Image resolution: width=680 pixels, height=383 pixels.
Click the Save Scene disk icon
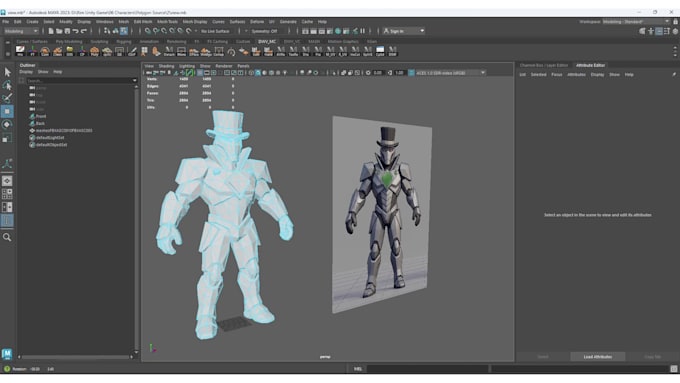tap(67, 31)
